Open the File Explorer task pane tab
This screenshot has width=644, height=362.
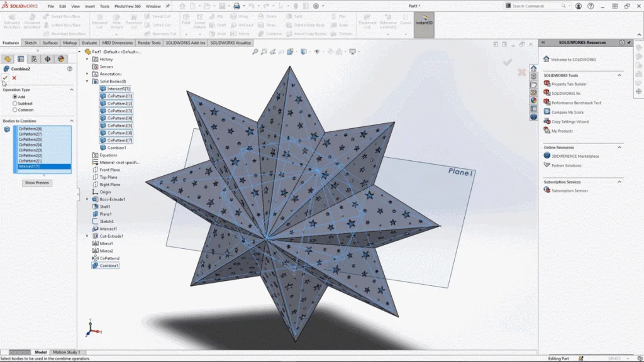[x=533, y=85]
